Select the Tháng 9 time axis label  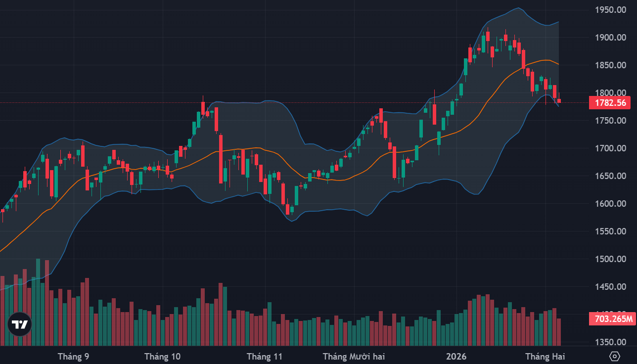pyautogui.click(x=74, y=356)
